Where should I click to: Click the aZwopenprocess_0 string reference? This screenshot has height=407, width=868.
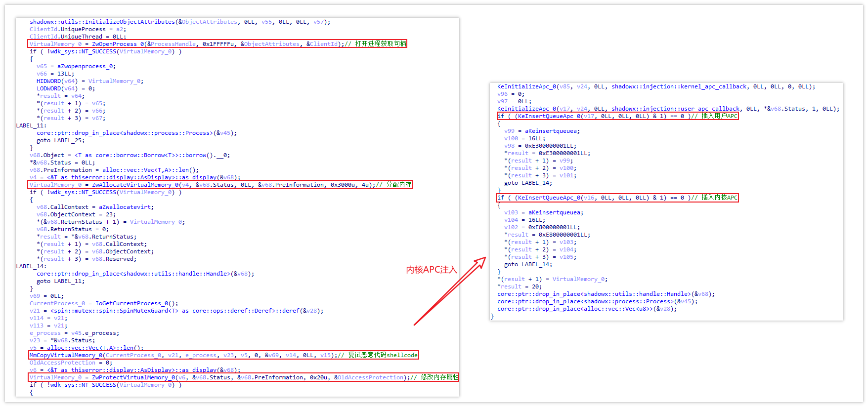click(x=86, y=66)
